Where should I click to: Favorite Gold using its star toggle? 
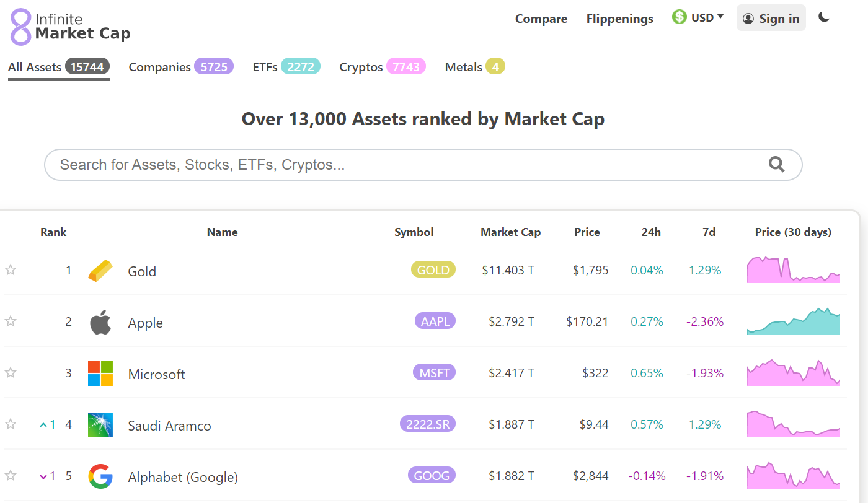[x=11, y=270]
